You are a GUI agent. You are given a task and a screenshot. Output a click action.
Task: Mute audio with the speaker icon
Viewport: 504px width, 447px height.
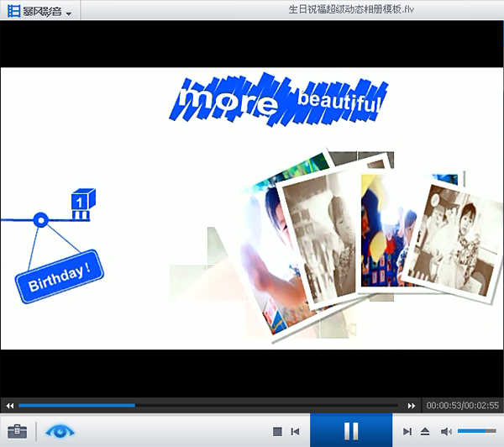[446, 432]
